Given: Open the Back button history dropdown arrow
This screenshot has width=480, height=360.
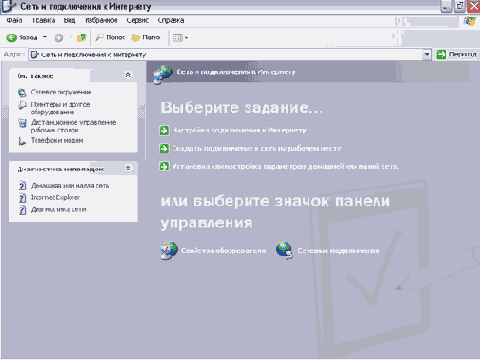Looking at the screenshot, I should tap(45, 37).
